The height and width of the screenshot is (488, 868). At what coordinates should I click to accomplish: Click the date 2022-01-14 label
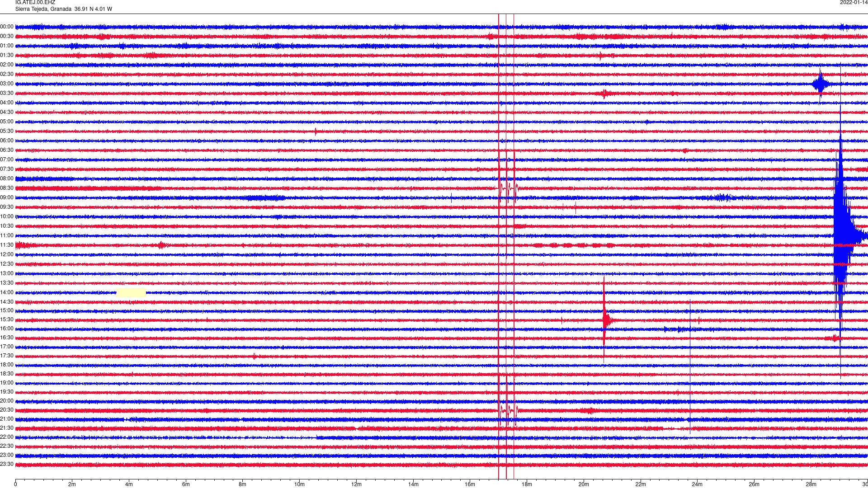[854, 2]
